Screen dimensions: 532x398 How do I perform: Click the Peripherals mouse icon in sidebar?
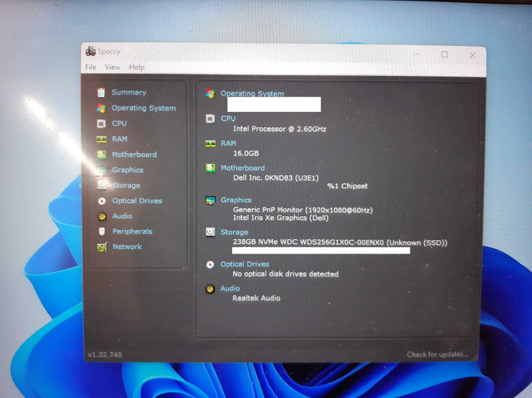[x=102, y=232]
